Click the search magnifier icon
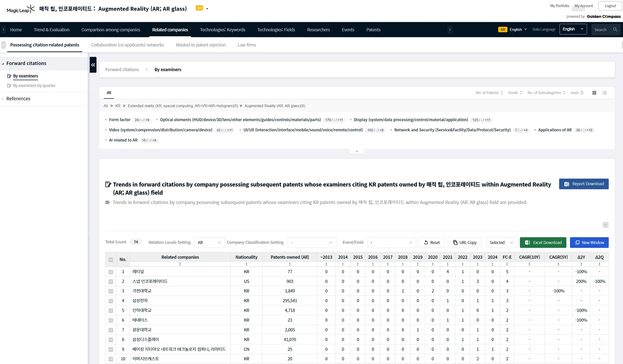 615,29
